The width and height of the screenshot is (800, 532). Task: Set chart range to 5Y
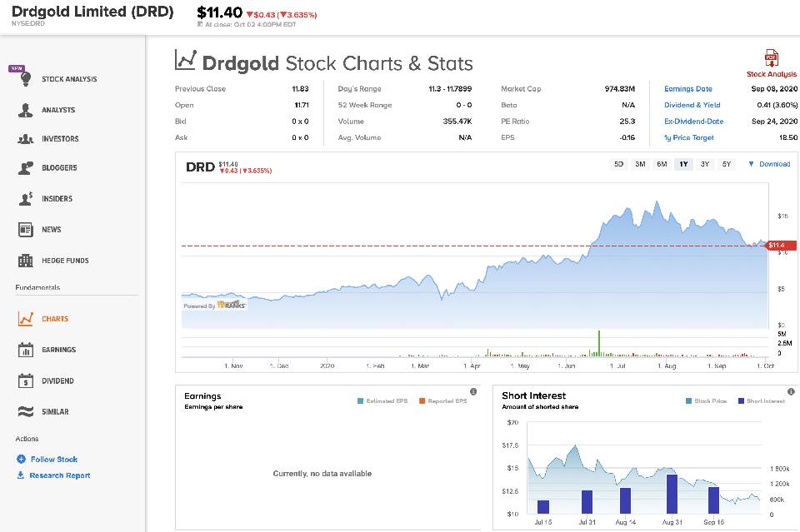(727, 164)
